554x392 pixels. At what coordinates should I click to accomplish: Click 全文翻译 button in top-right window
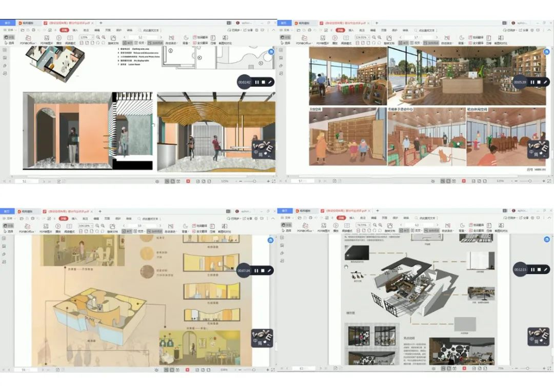click(x=478, y=44)
